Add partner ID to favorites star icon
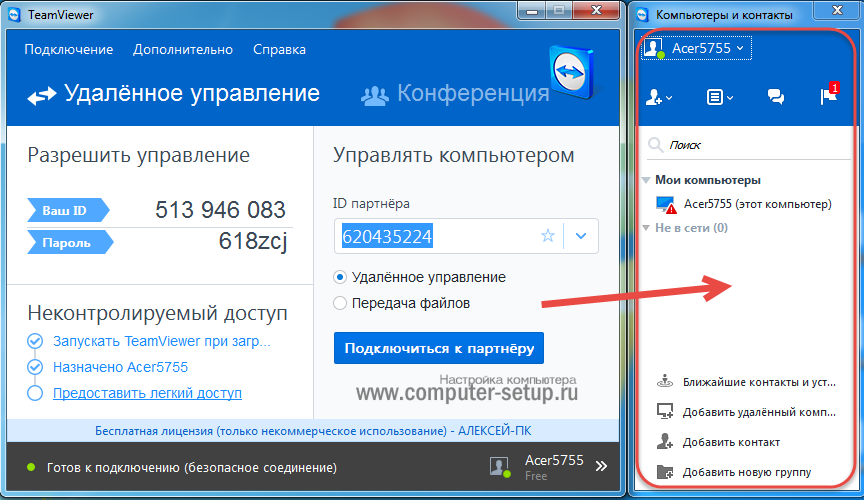The height and width of the screenshot is (500, 864). pyautogui.click(x=548, y=236)
